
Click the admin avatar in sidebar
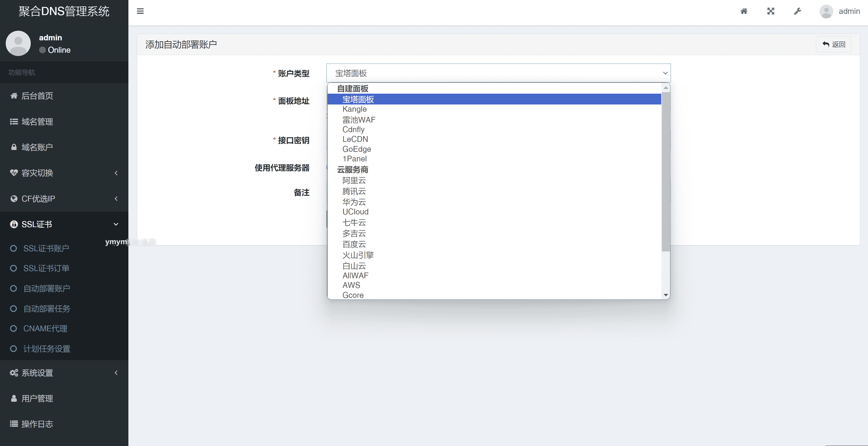(18, 43)
